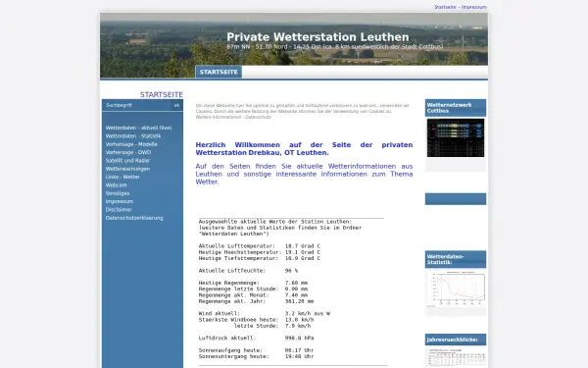Click the Wetternetzwerk Cottbus heading
This screenshot has height=368, width=588.
pyautogui.click(x=449, y=108)
